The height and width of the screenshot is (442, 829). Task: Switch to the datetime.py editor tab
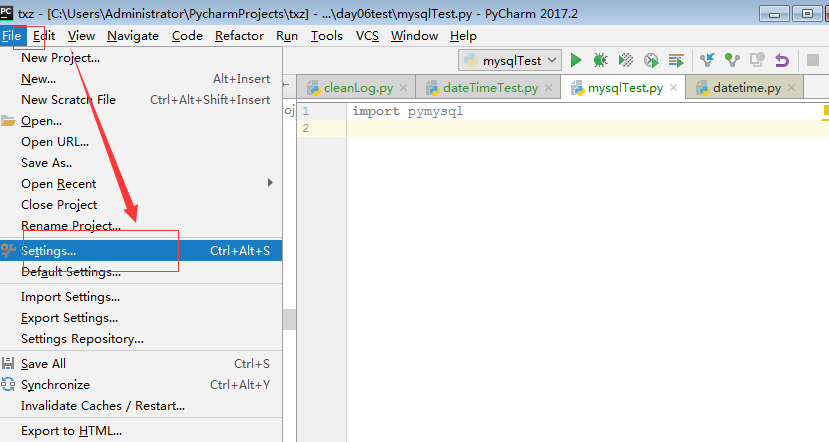point(744,88)
